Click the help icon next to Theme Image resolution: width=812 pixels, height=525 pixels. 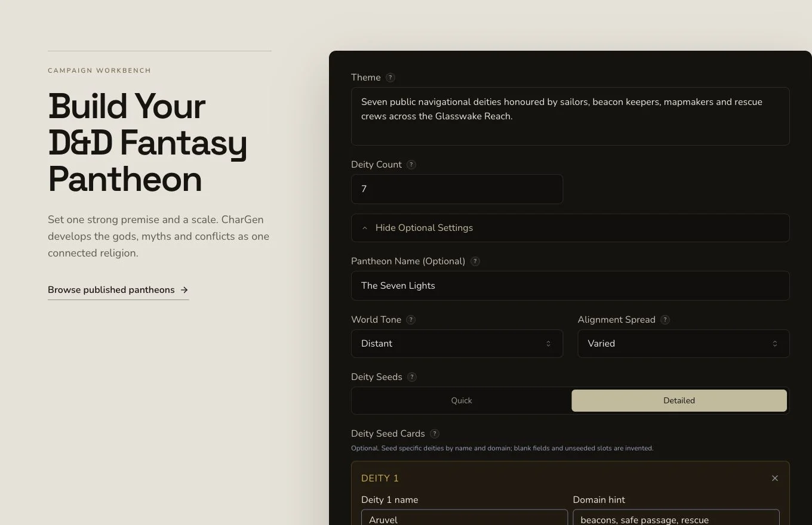390,78
